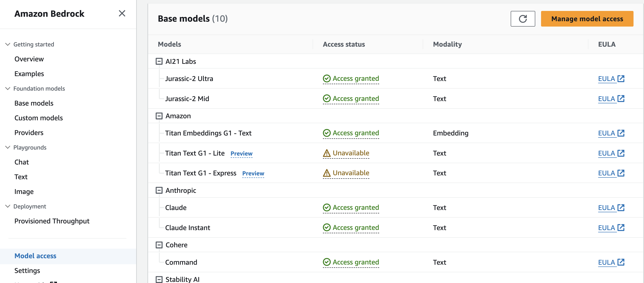The image size is (644, 283).
Task: Collapse the Getting started sidebar section
Action: (8, 44)
